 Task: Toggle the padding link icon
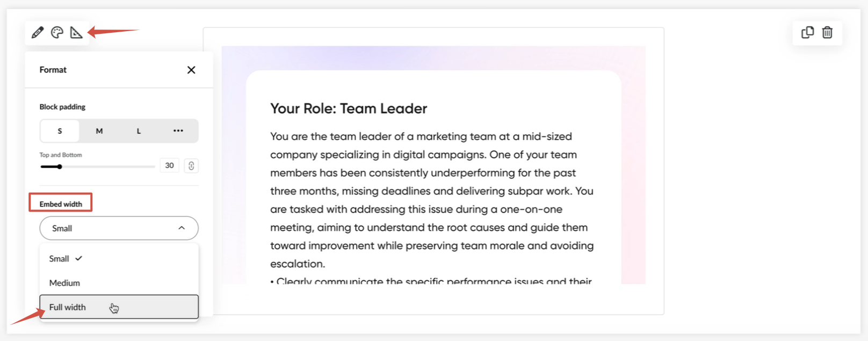click(x=191, y=166)
